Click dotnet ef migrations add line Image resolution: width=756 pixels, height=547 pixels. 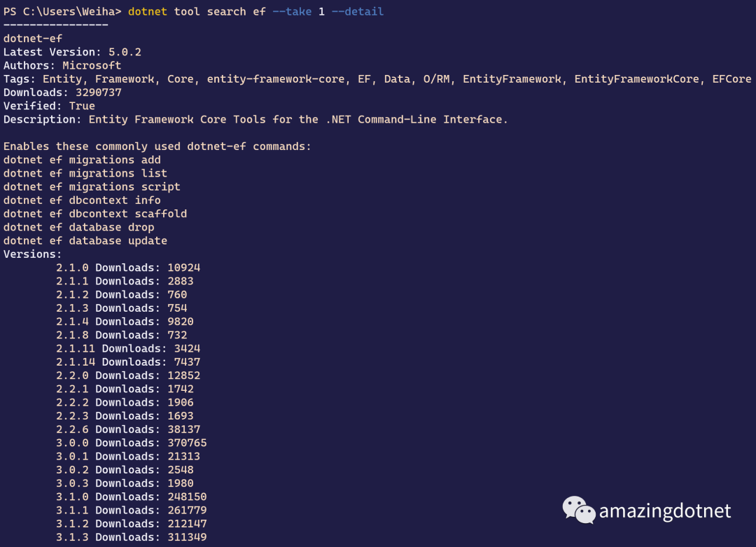(82, 160)
